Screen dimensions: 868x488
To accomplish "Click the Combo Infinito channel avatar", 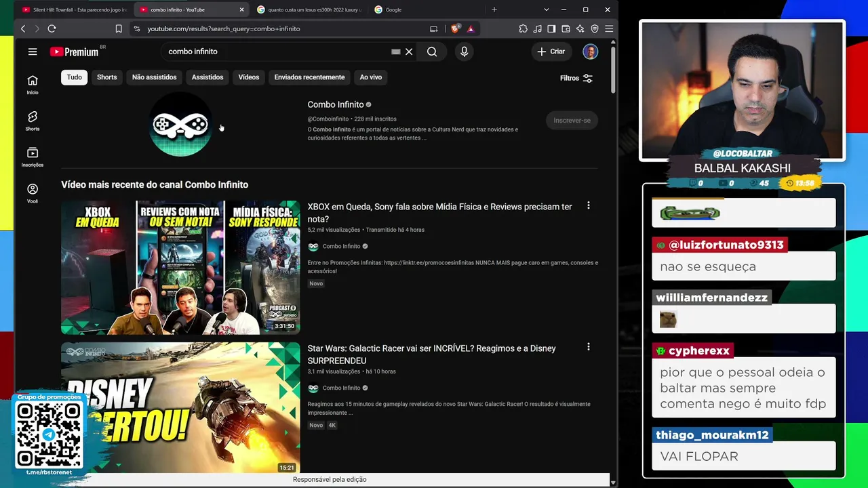I will pyautogui.click(x=180, y=124).
